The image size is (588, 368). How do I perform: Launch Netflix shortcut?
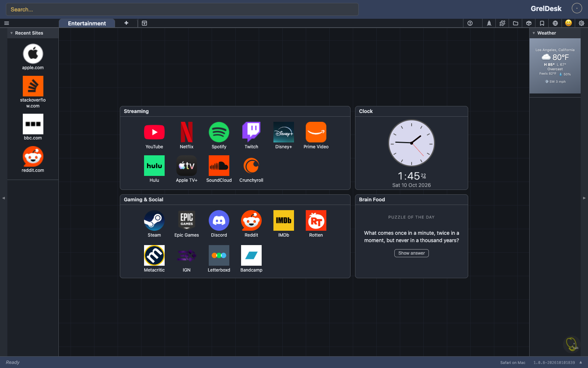(187, 135)
